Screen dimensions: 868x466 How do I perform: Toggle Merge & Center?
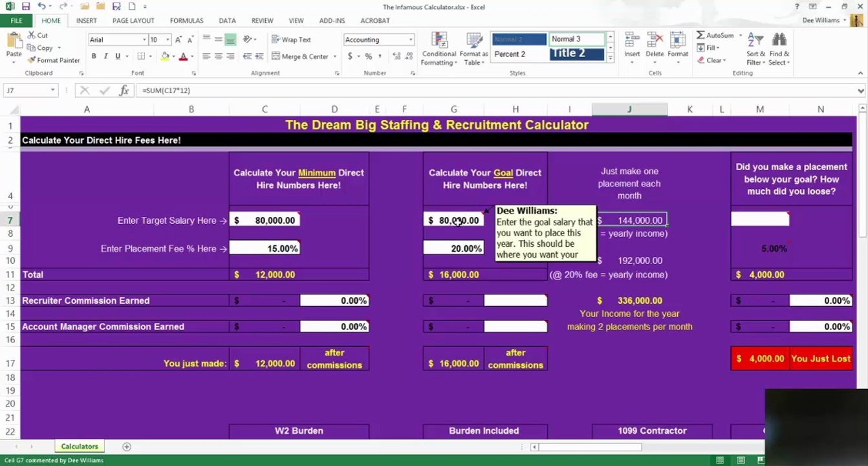(x=301, y=56)
